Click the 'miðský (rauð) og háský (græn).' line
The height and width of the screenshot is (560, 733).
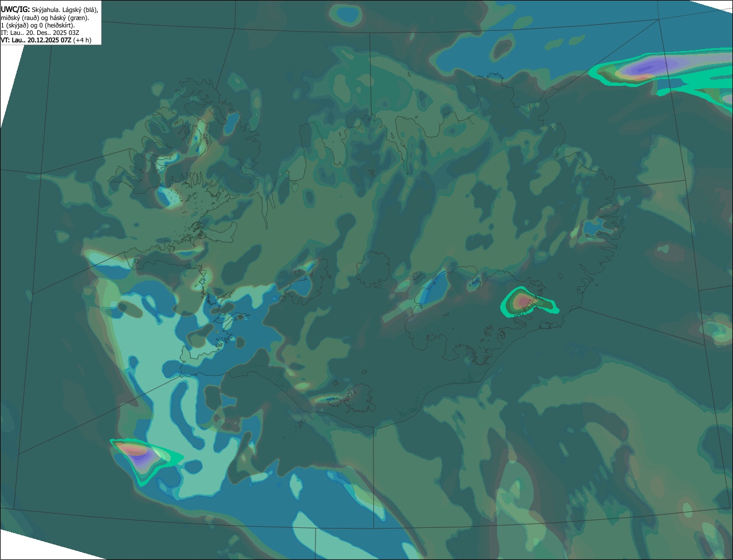[45, 18]
